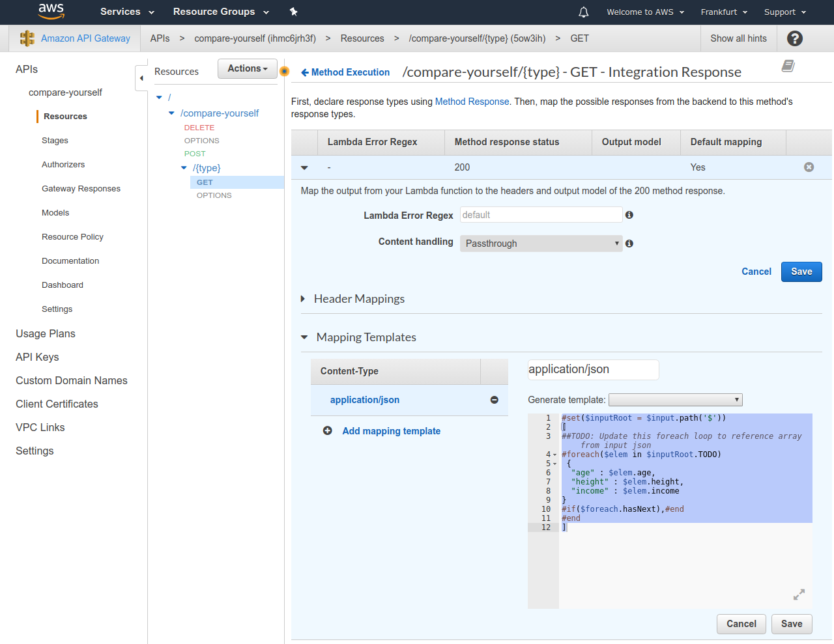Open the Support menu
Image resolution: width=834 pixels, height=644 pixels.
[x=785, y=12]
